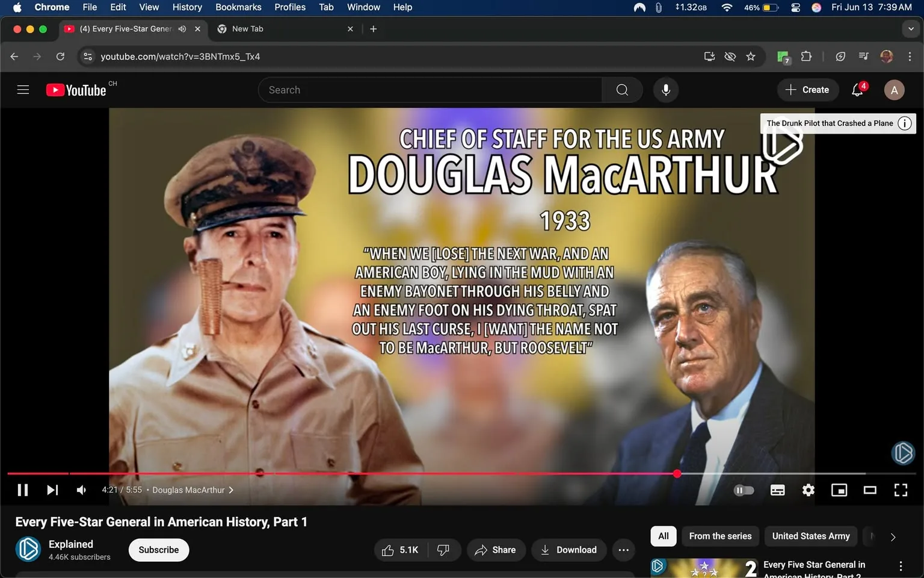Click the Share button
Viewport: 924px width, 578px height.
coord(496,550)
